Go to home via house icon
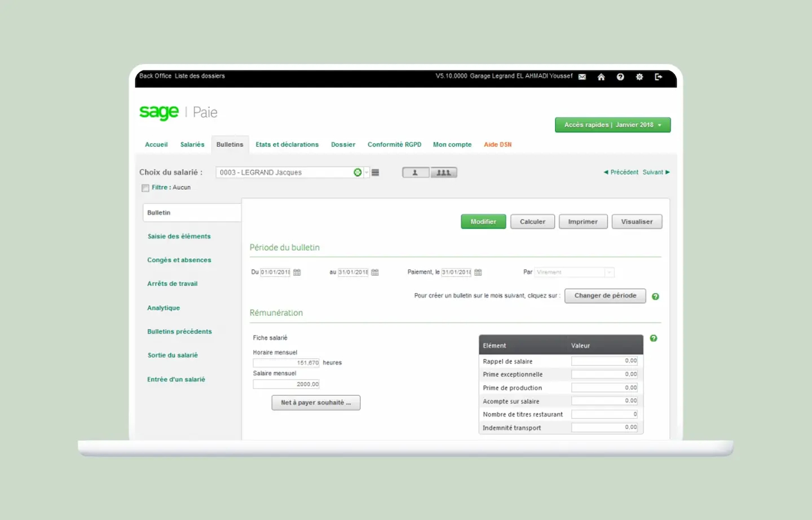The width and height of the screenshot is (812, 520). pos(601,77)
